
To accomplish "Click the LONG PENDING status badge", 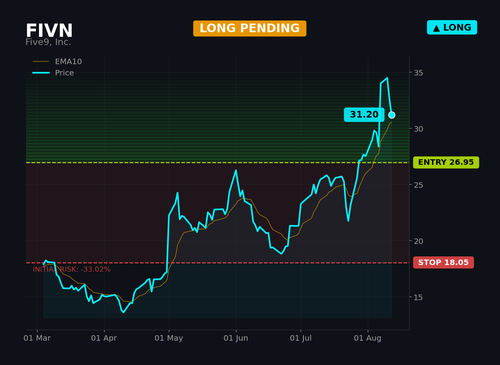I will point(250,28).
